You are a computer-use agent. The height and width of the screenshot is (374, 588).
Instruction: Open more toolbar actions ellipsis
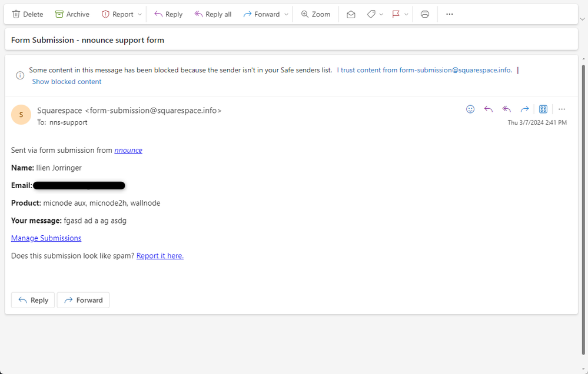click(x=450, y=14)
